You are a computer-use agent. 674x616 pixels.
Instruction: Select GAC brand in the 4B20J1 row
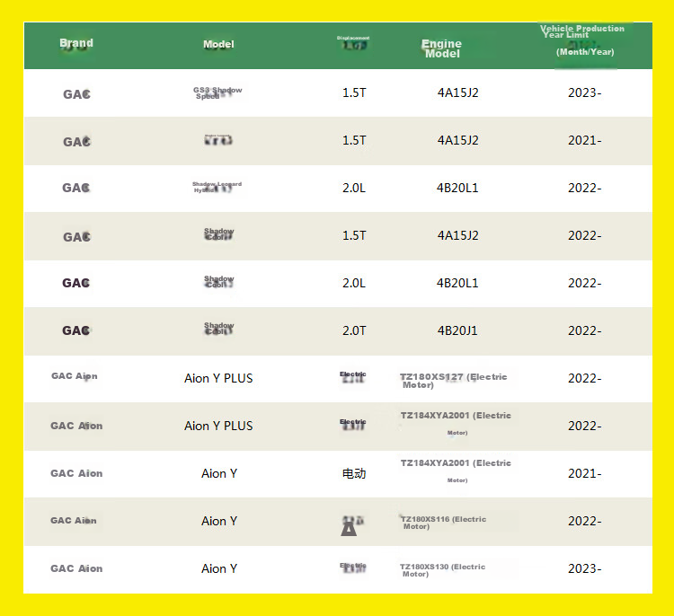(x=76, y=330)
